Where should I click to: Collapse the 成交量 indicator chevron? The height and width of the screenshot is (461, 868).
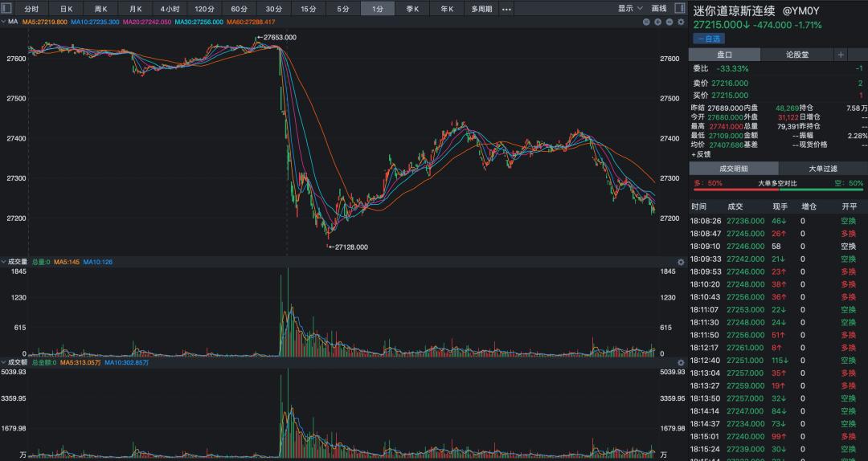(x=3, y=262)
